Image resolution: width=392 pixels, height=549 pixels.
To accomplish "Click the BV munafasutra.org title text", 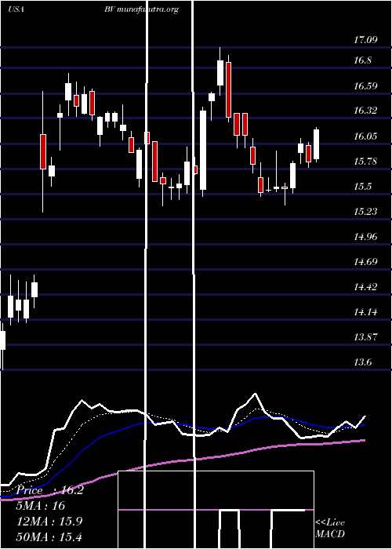I will click(141, 9).
